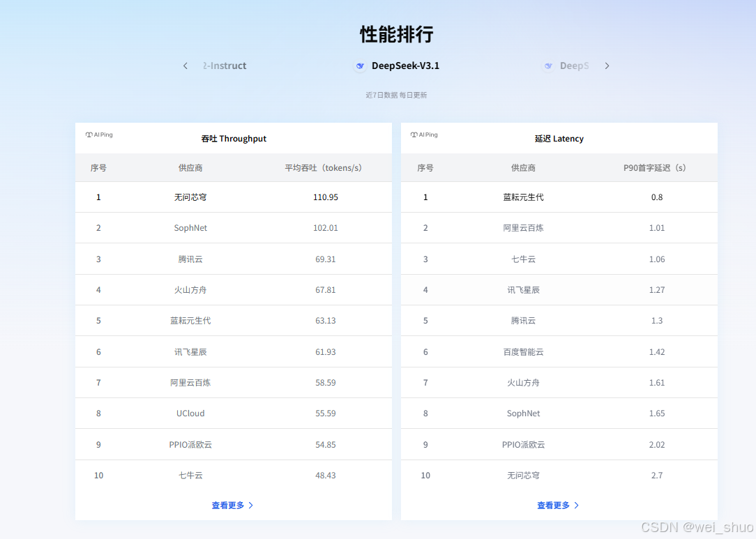Click the P90首字延迟 (s) column header

coord(655,168)
